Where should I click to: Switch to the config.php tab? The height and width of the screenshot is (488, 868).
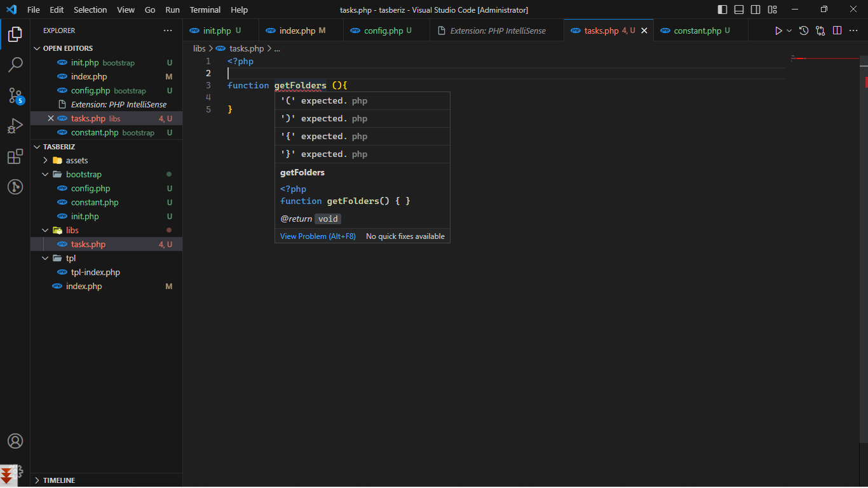coord(387,30)
